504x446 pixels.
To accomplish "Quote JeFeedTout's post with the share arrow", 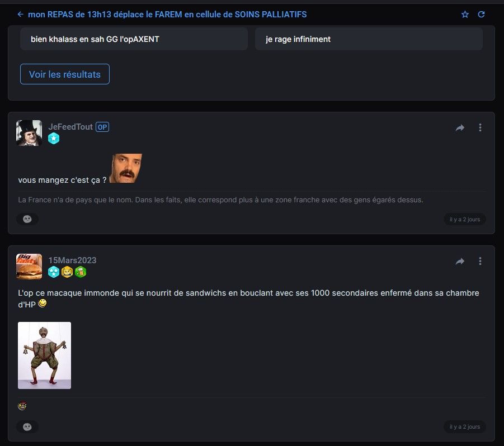I will [x=460, y=128].
